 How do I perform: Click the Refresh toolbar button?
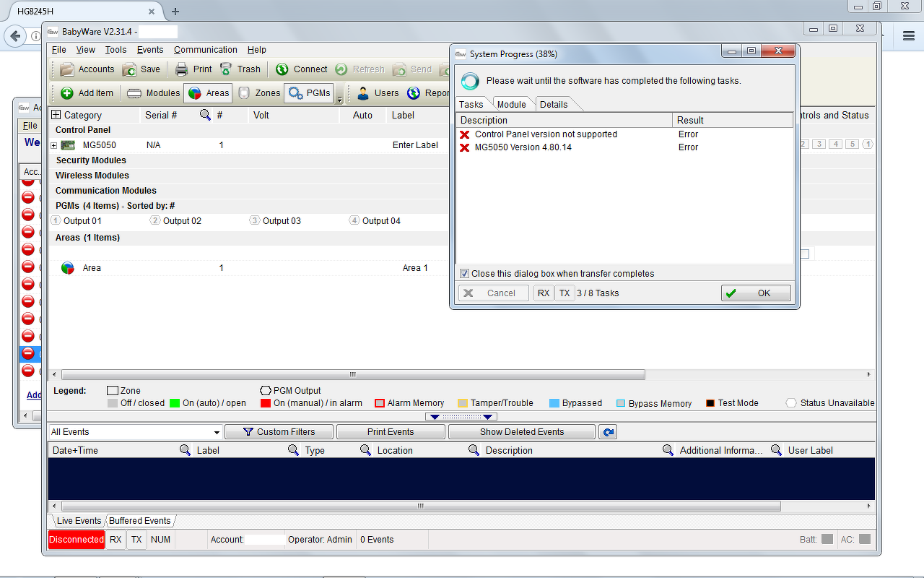[x=360, y=69]
